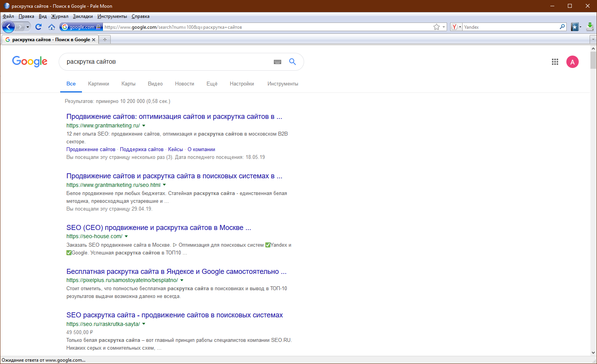Open result 'Продвижение сайтов: оптимизация сайтов и раскрутка…'
Screen dimensions: 597x364
tap(174, 117)
